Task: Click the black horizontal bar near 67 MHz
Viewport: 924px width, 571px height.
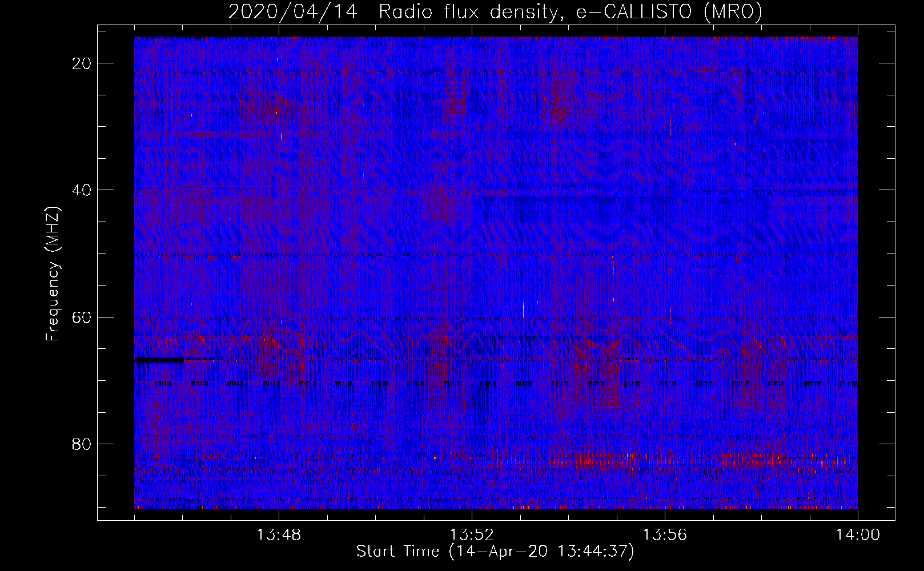Action: click(159, 360)
